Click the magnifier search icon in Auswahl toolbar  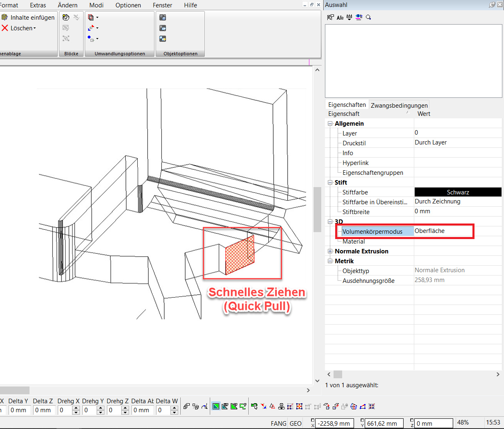click(368, 17)
